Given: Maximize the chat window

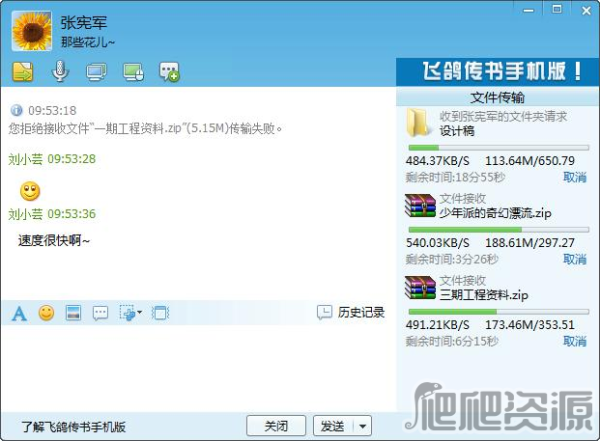Looking at the screenshot, I should [557, 9].
